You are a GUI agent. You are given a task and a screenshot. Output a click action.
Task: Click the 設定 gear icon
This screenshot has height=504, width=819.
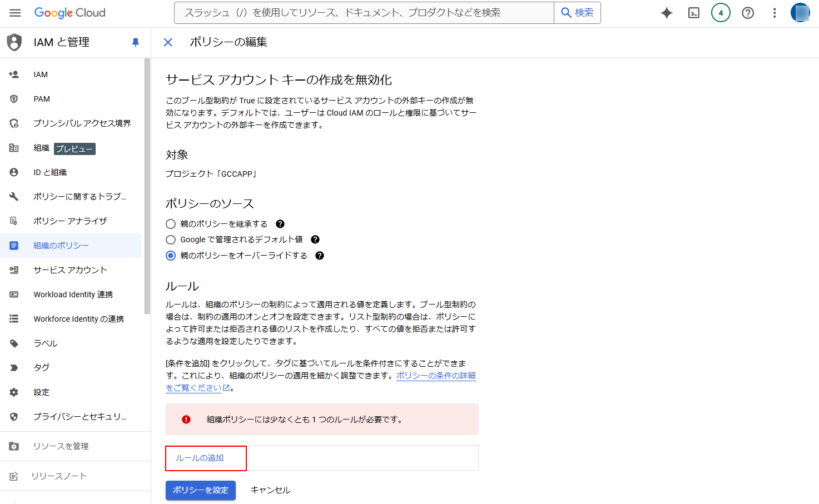[14, 392]
